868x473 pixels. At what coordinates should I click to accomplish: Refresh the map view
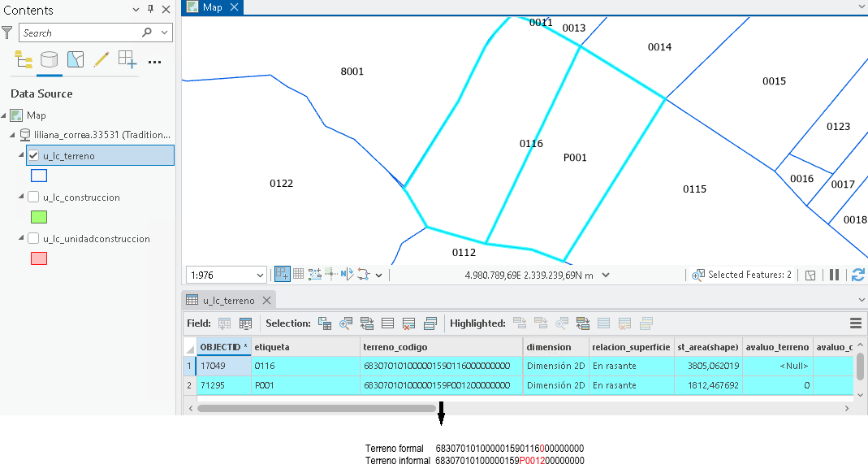[858, 275]
